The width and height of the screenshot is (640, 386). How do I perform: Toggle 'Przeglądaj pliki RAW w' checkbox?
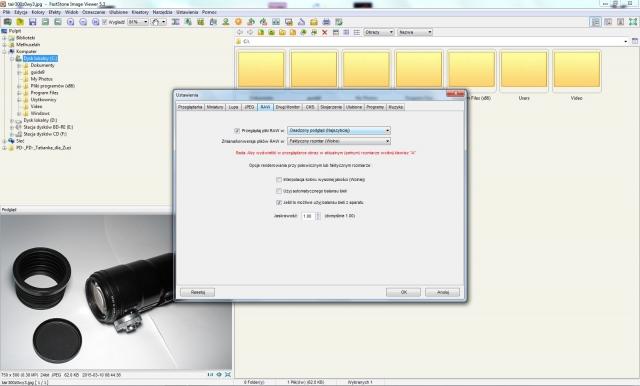[237, 131]
